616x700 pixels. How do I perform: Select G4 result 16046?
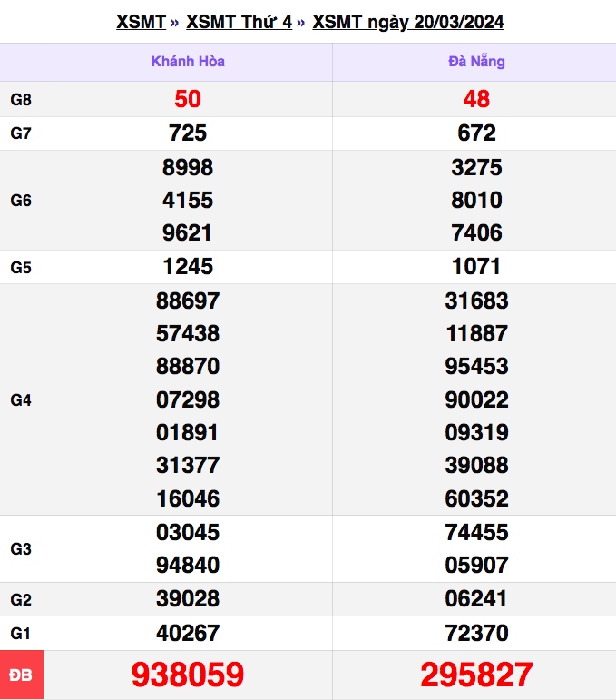coord(188,498)
